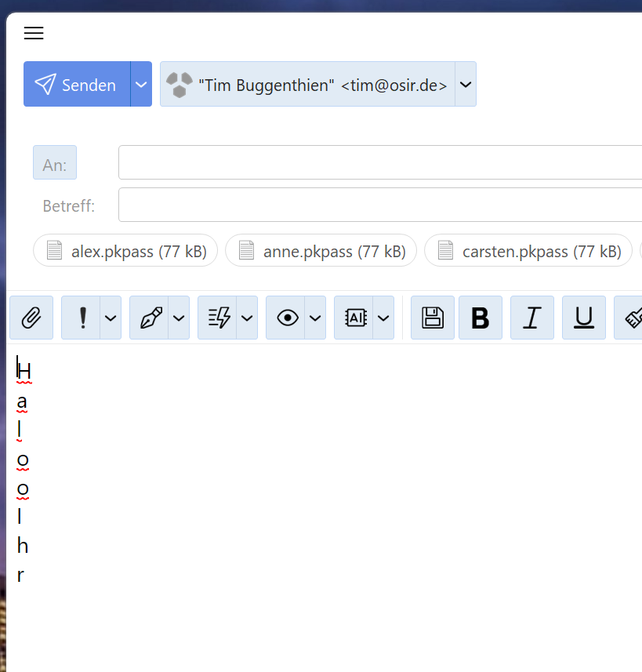
Task: Expand the priority dropdown arrow
Action: click(111, 318)
